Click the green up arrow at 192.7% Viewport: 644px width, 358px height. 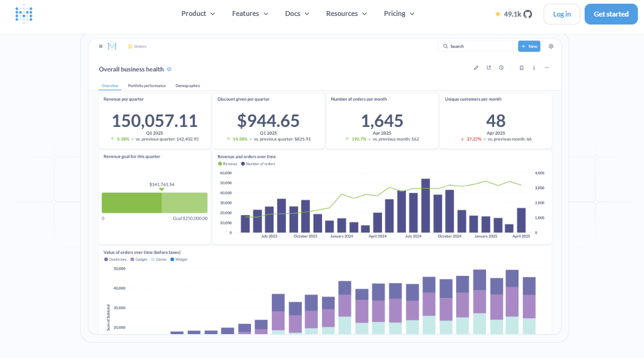coord(347,139)
